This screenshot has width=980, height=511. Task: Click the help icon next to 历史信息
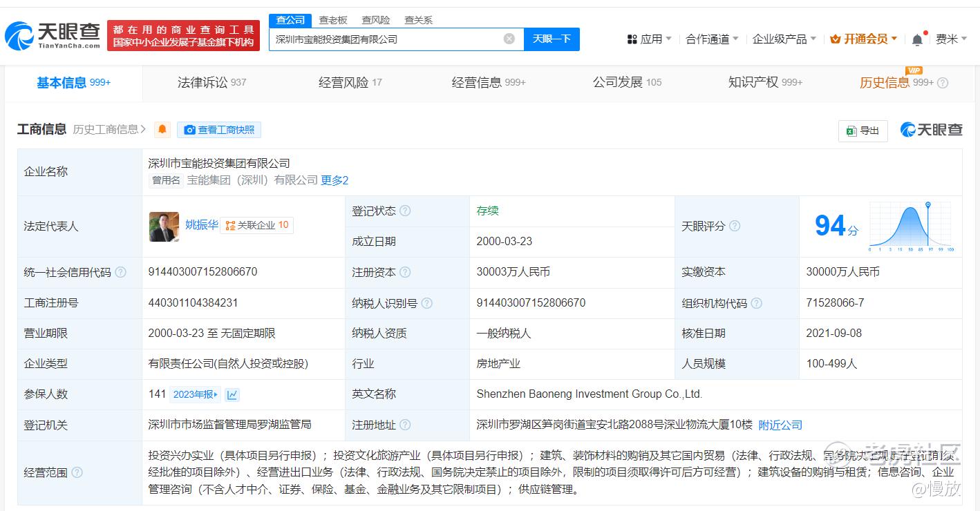943,83
